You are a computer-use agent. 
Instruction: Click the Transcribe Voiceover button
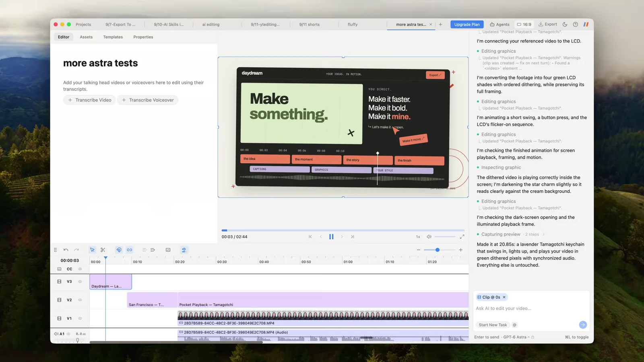coord(148,100)
